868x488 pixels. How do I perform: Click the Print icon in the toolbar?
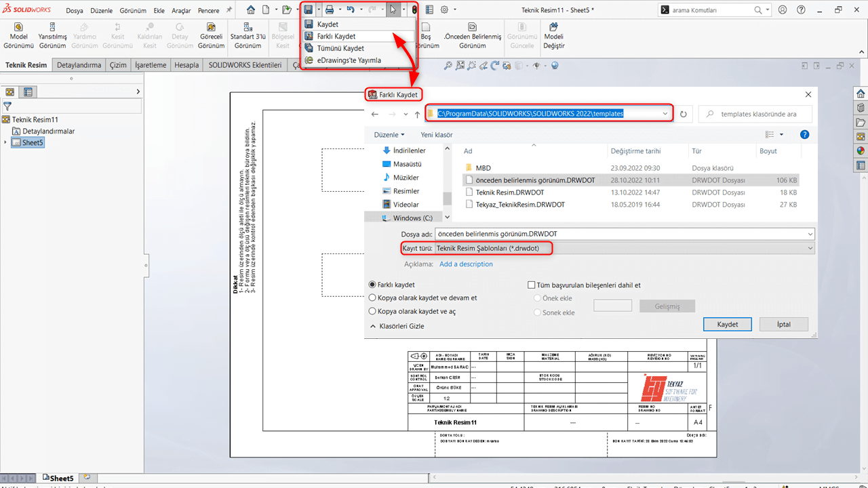[330, 10]
